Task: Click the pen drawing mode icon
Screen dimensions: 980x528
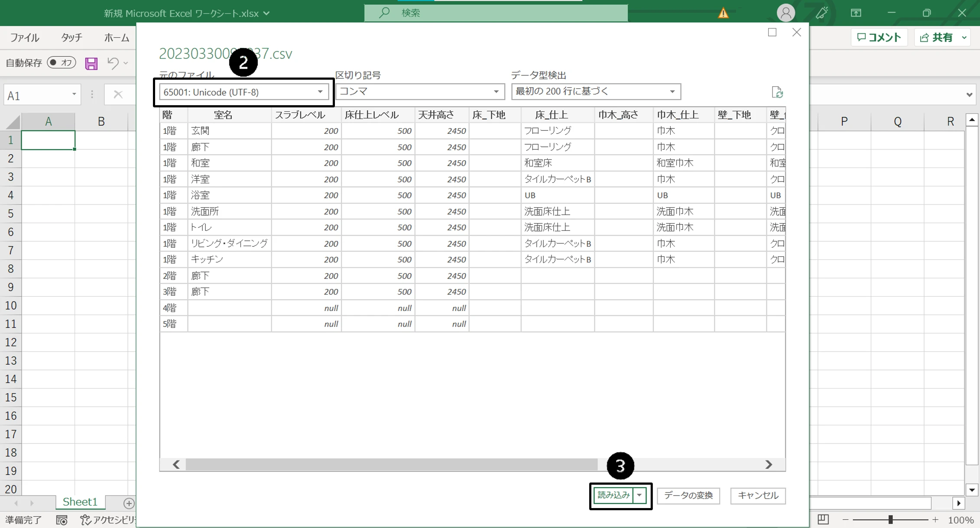Action: point(821,13)
